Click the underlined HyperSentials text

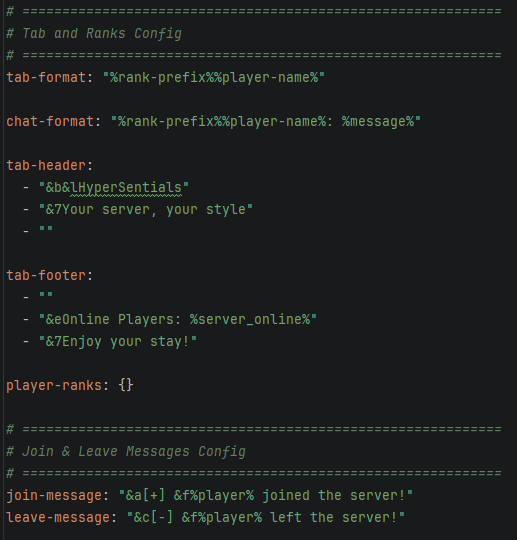coord(126,188)
